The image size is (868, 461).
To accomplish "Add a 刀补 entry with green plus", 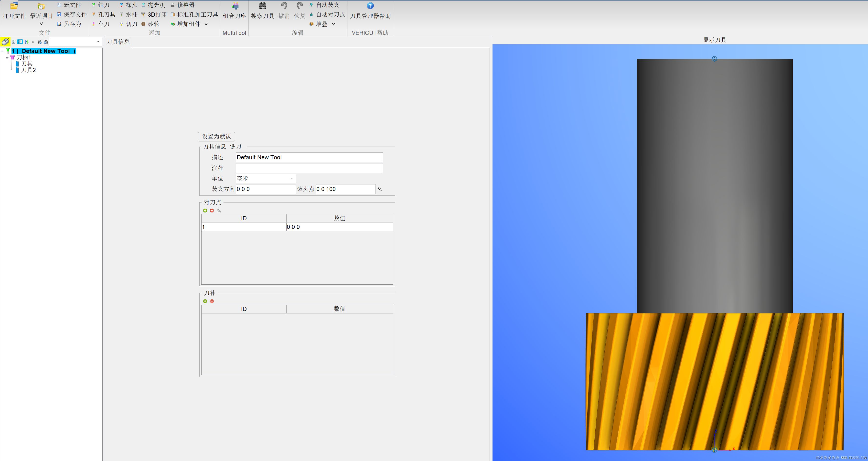I will pyautogui.click(x=205, y=301).
